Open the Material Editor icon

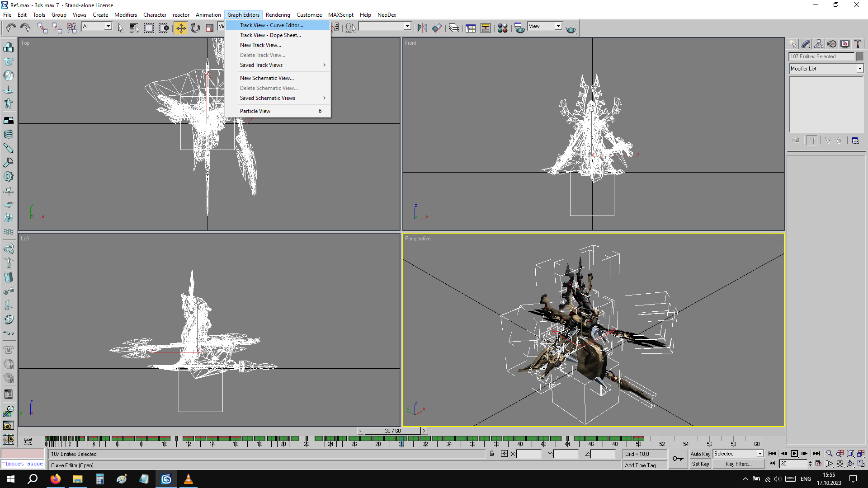pos(502,28)
